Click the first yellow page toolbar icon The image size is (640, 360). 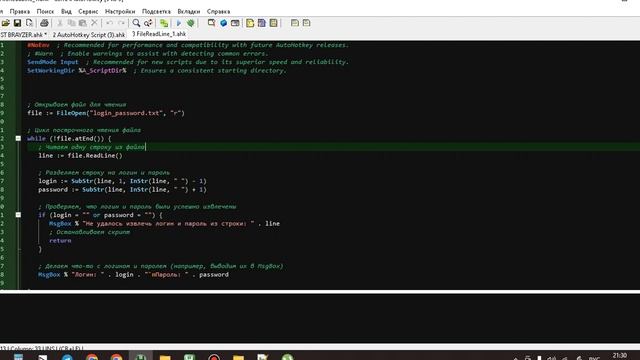point(250,23)
